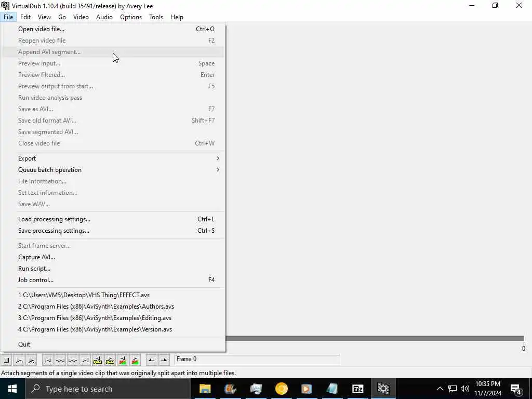Screen dimensions: 532x399
Task: Click the yellow circle browser taskbar icon
Action: 281,389
